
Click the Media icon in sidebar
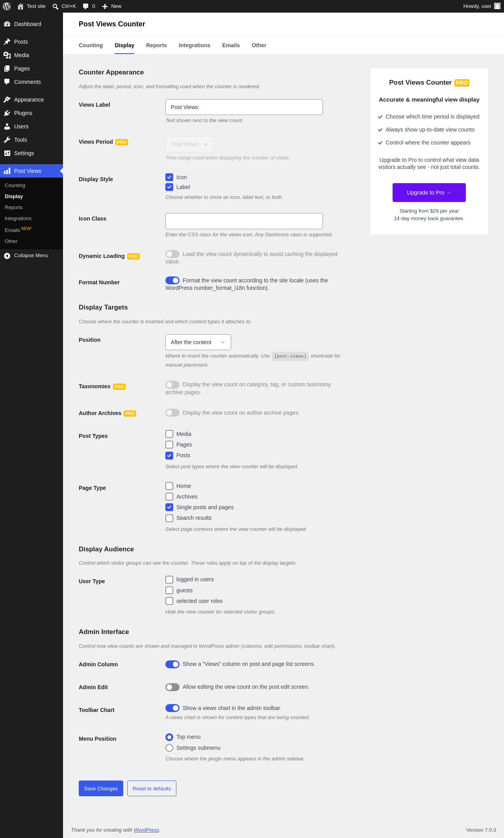7,55
